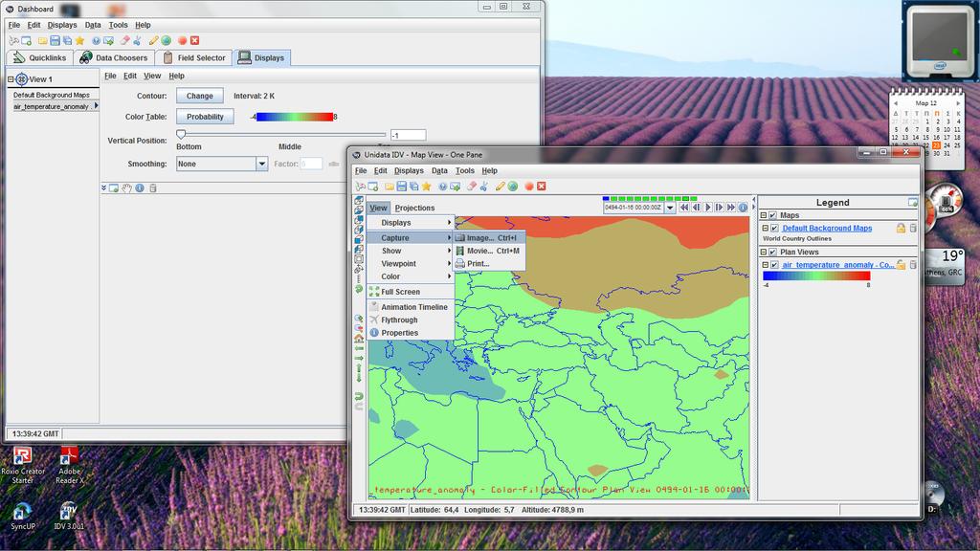Click the green rotate icon on map sidebar
Viewport: 980px width, 551px height.
(x=359, y=289)
